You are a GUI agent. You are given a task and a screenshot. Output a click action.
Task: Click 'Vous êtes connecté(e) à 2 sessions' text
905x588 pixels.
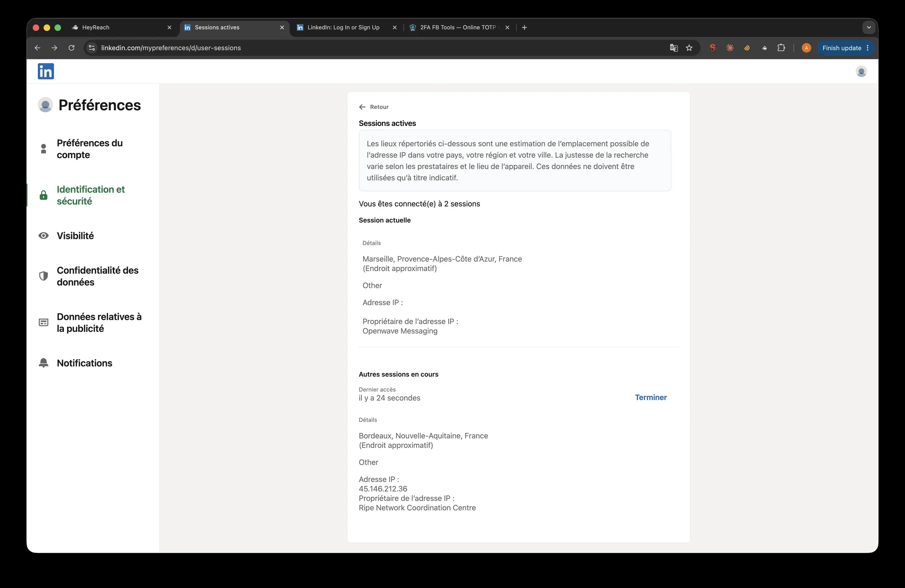420,203
